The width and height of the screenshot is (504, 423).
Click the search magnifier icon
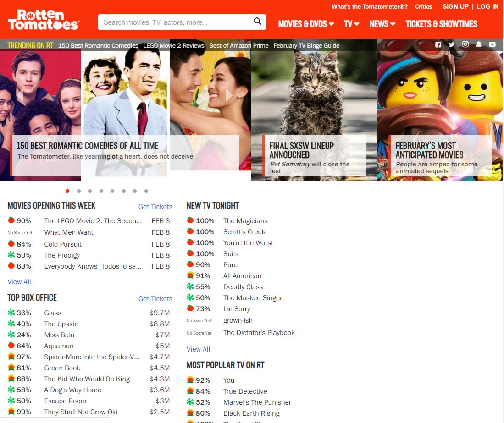(x=258, y=22)
